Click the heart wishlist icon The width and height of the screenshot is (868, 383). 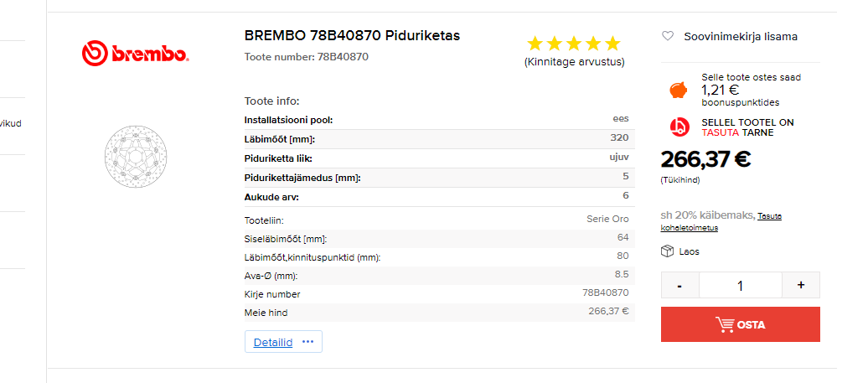pyautogui.click(x=668, y=37)
